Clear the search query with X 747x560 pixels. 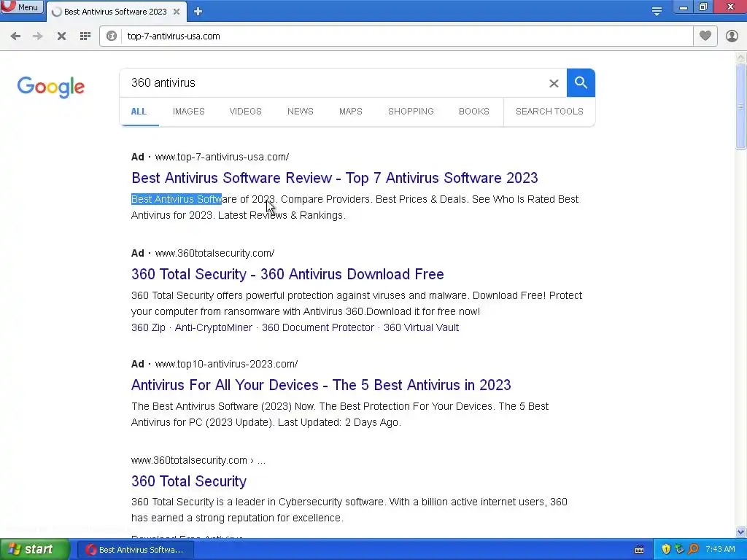[x=554, y=83]
